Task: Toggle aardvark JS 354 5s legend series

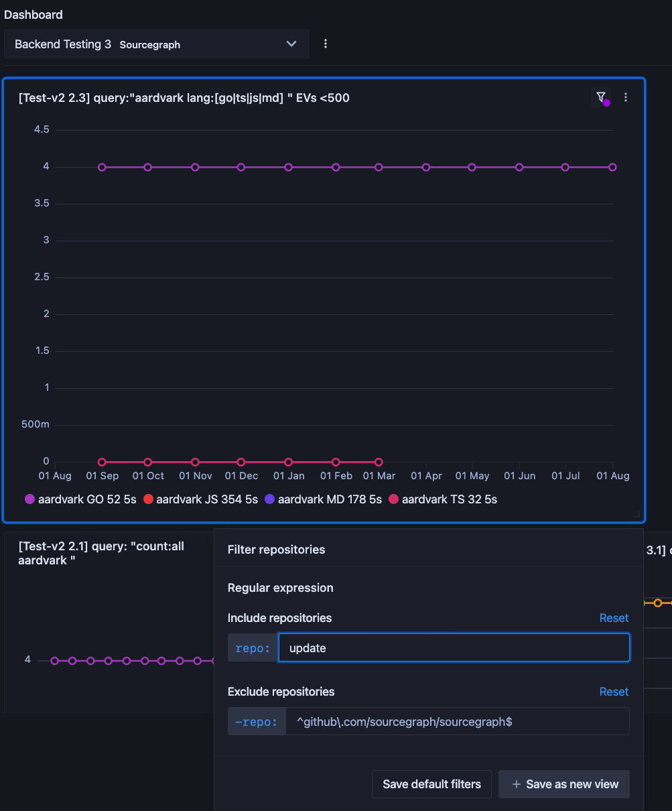Action: point(200,499)
